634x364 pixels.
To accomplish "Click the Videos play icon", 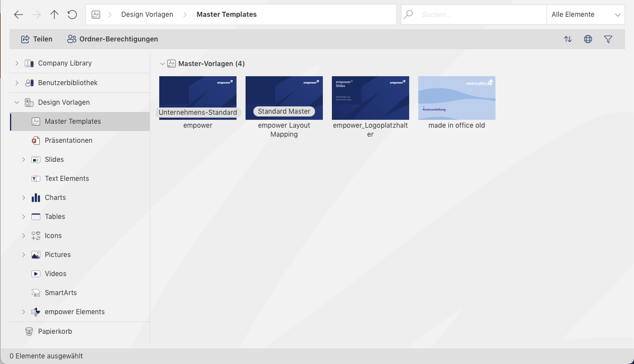I will pyautogui.click(x=35, y=273).
